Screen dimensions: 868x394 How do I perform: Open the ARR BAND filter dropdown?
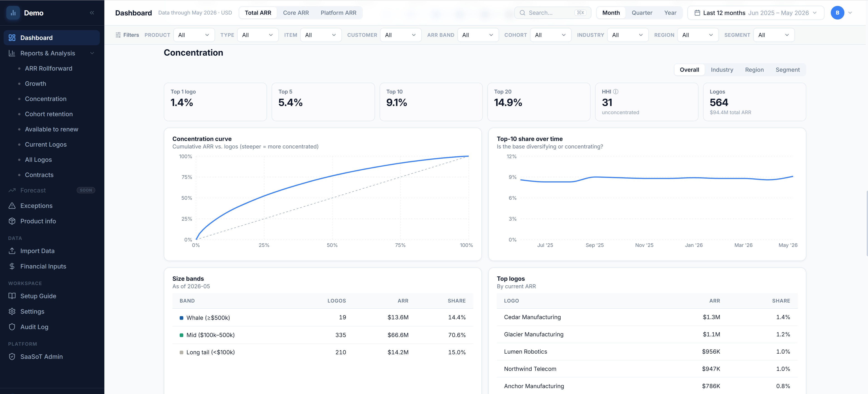coord(478,35)
